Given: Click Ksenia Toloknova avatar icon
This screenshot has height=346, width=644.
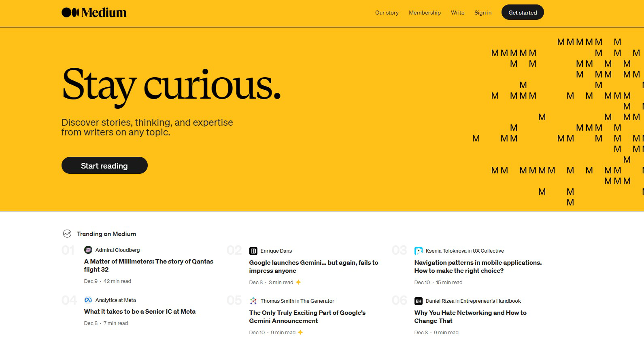Looking at the screenshot, I should click(x=419, y=251).
